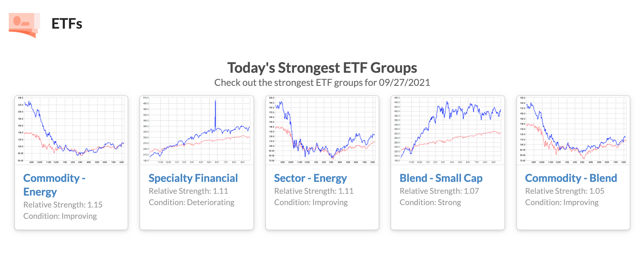Click the Today's Strongest ETF Groups heading
Image resolution: width=644 pixels, height=254 pixels.
click(322, 68)
